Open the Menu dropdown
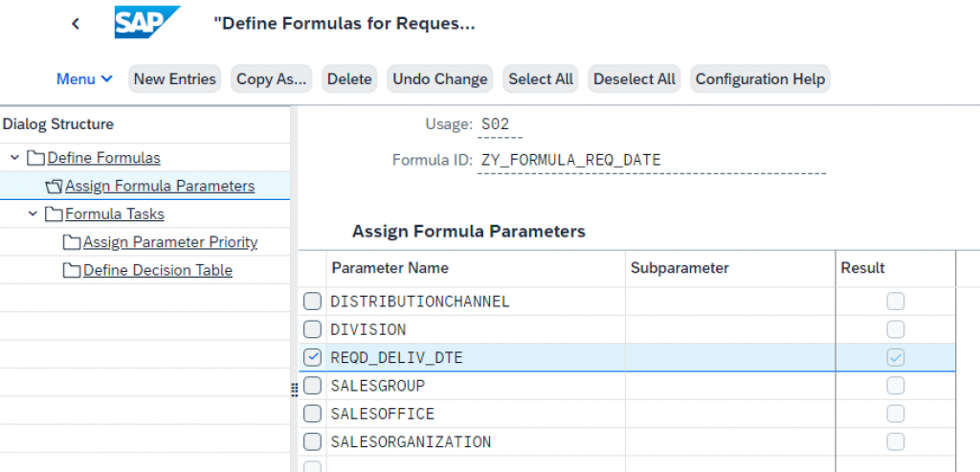Viewport: 980px width, 472px height. coord(84,79)
